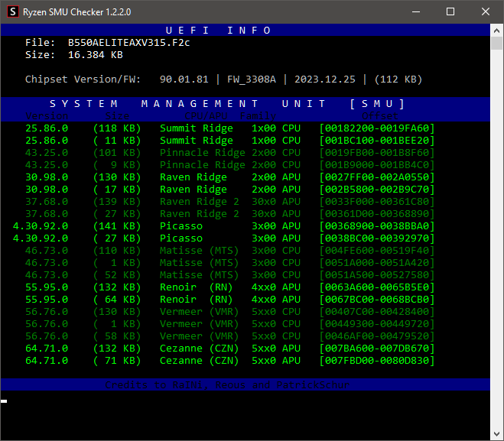Click offset [00407C00-00428400]
Screen dimensions: 504x441
point(377,311)
